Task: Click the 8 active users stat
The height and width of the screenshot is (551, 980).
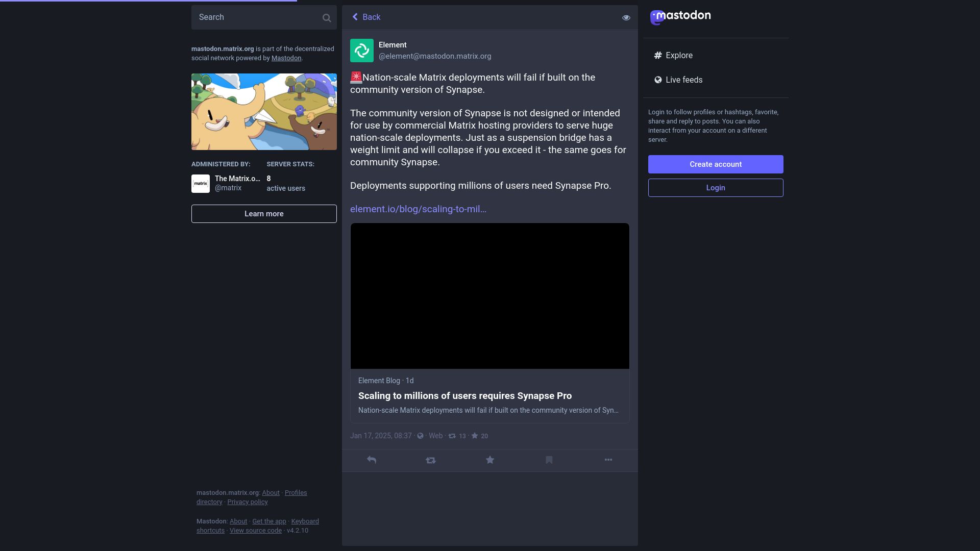Action: click(286, 183)
